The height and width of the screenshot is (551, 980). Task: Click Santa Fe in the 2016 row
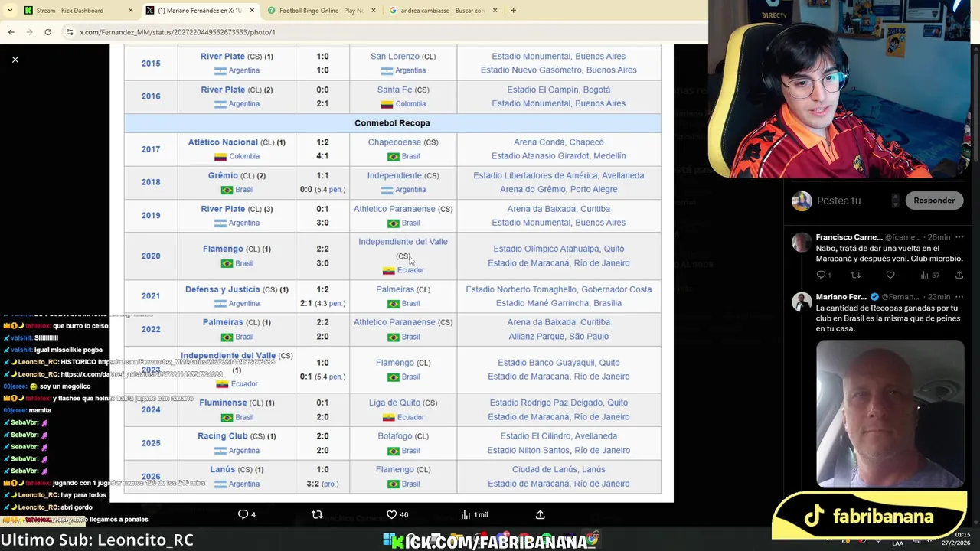[x=394, y=90]
